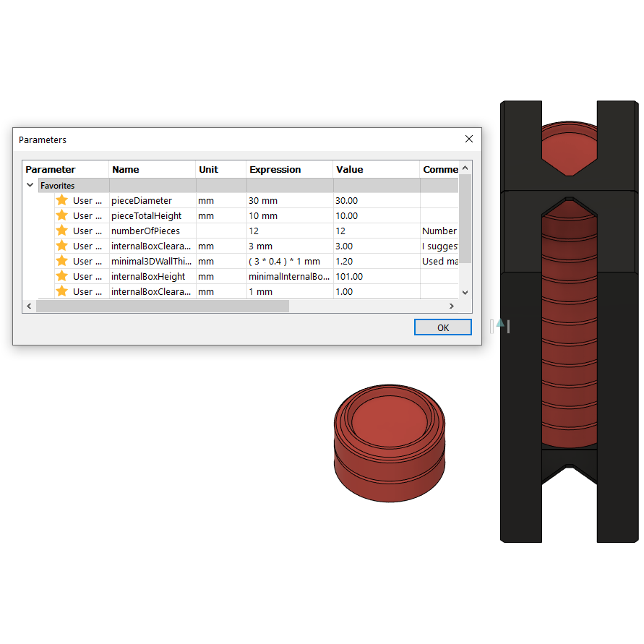This screenshot has width=644, height=644.
Task: Click the star icon beside numberOfPieces
Action: pyautogui.click(x=61, y=231)
